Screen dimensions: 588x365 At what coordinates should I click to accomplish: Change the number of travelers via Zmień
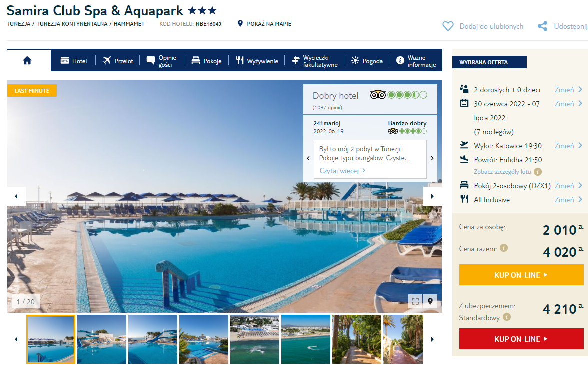[568, 90]
